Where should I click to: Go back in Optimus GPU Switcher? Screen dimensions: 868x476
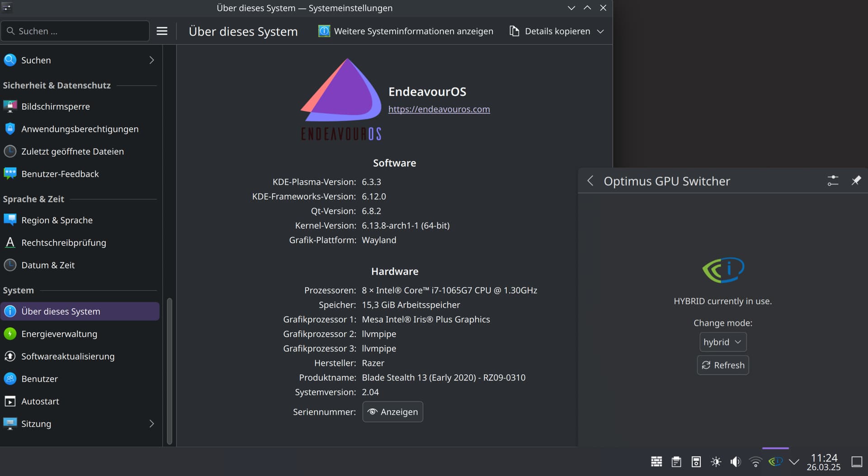[x=590, y=181]
